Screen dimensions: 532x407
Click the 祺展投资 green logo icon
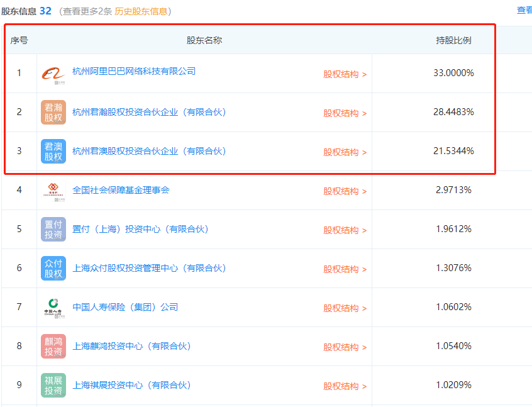[53, 386]
